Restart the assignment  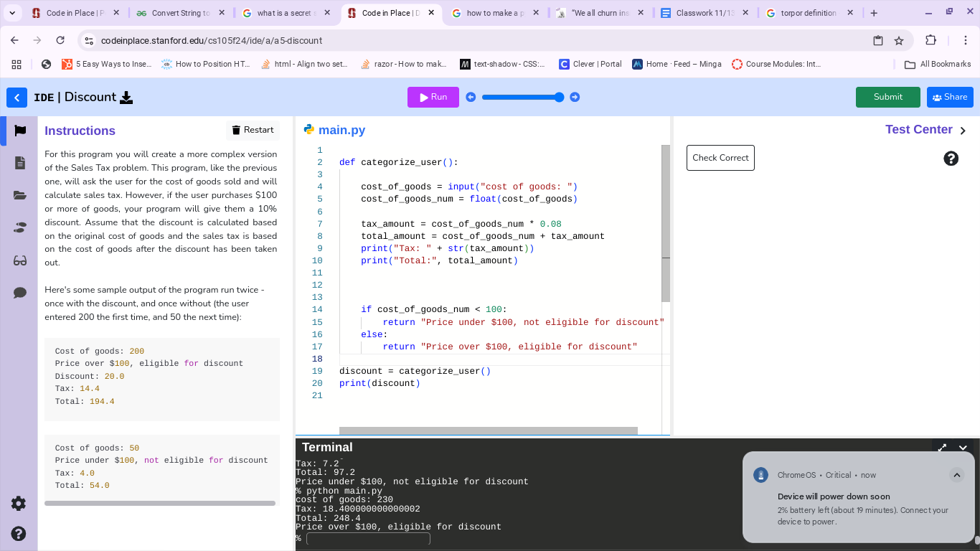(253, 130)
